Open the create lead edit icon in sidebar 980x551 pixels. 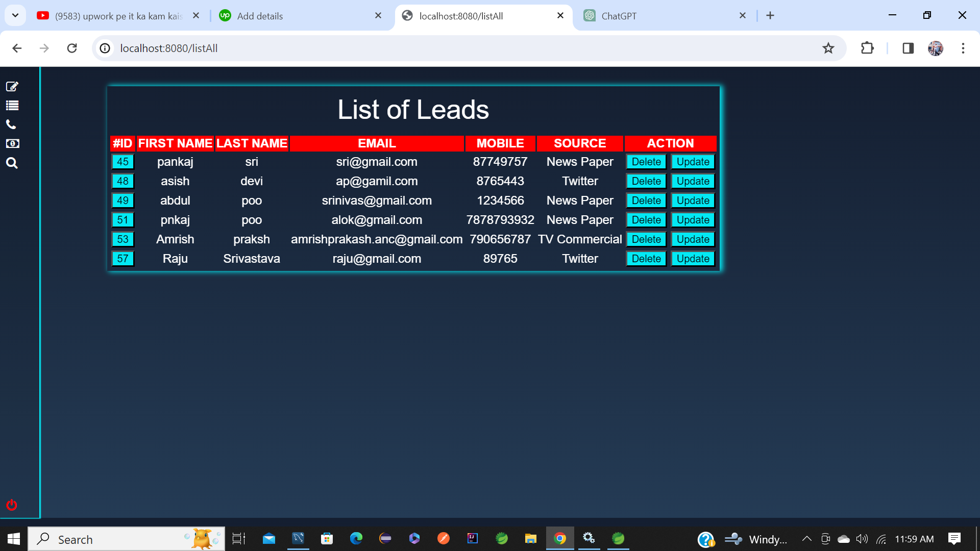click(x=12, y=86)
